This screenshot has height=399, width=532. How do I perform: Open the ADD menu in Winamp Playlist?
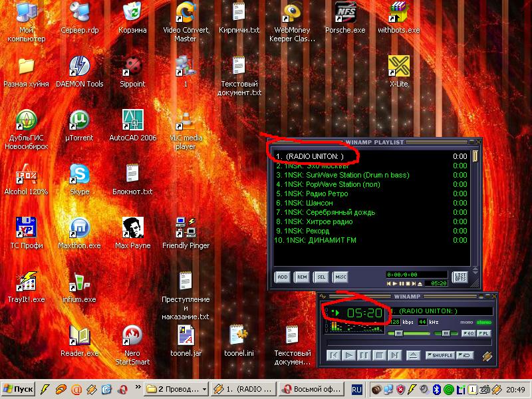point(282,277)
